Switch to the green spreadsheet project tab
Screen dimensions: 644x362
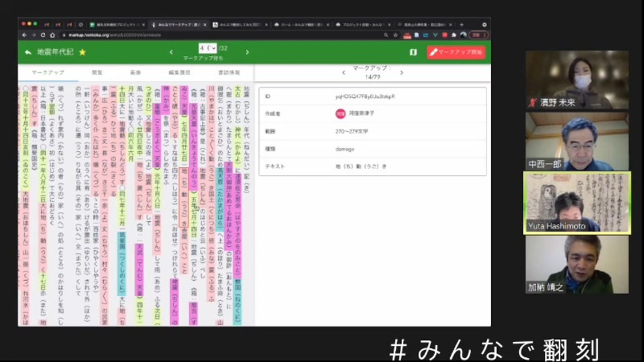pyautogui.click(x=117, y=25)
